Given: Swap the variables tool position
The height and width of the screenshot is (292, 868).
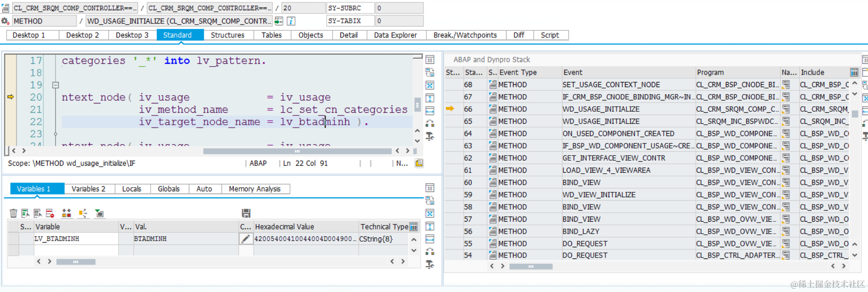Looking at the screenshot, I should coord(430,201).
